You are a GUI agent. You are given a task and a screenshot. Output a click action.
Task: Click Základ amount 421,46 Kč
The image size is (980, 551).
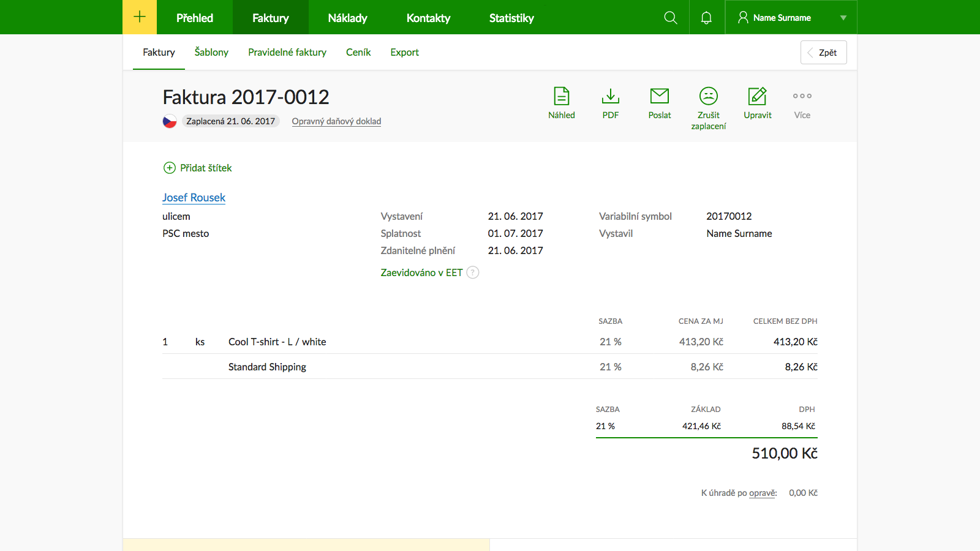tap(701, 426)
